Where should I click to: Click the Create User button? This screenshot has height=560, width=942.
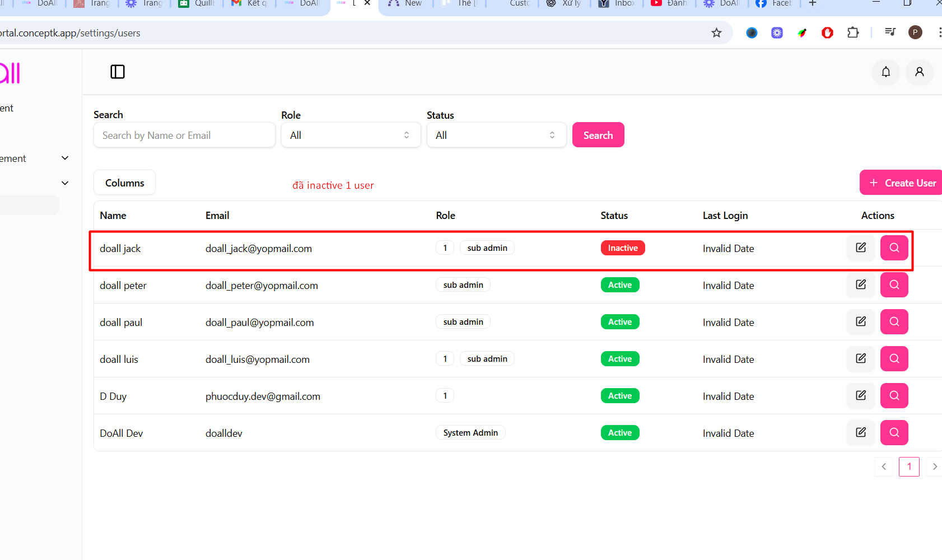(x=901, y=183)
